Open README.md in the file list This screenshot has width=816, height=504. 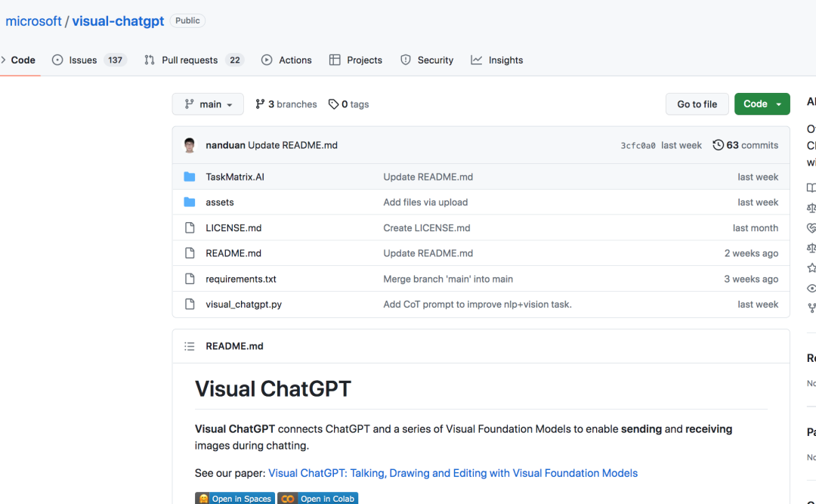click(x=233, y=253)
